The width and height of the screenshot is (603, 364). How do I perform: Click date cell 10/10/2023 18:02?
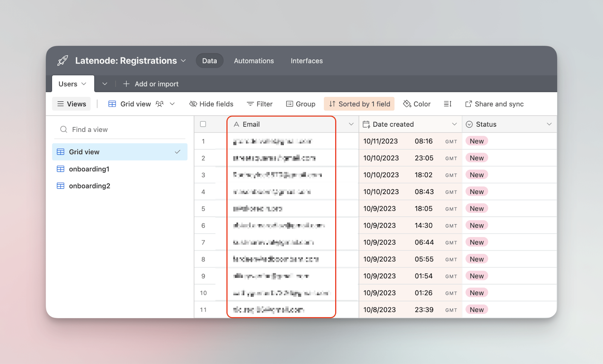tap(410, 175)
